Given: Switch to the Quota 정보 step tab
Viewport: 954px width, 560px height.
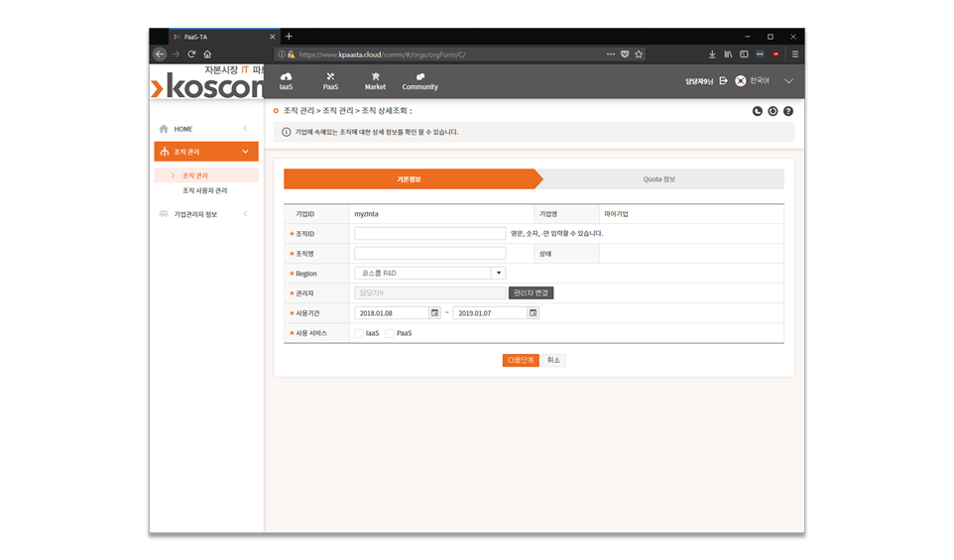Looking at the screenshot, I should [659, 179].
